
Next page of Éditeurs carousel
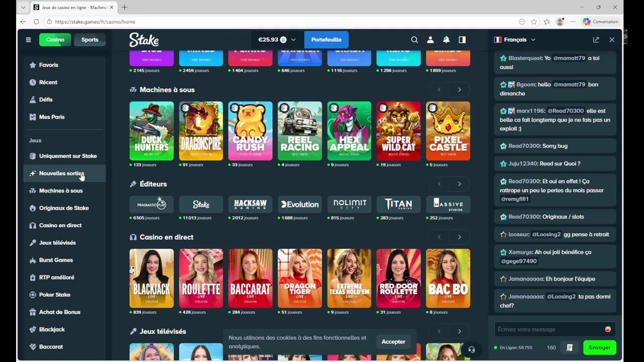(x=459, y=184)
